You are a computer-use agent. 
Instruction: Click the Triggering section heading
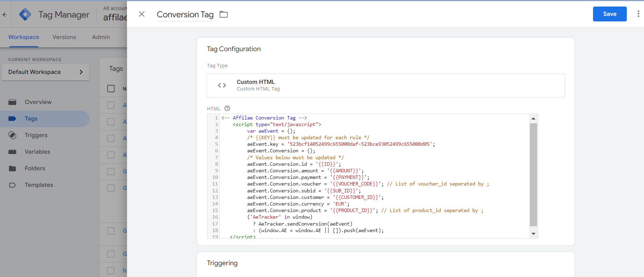222,263
